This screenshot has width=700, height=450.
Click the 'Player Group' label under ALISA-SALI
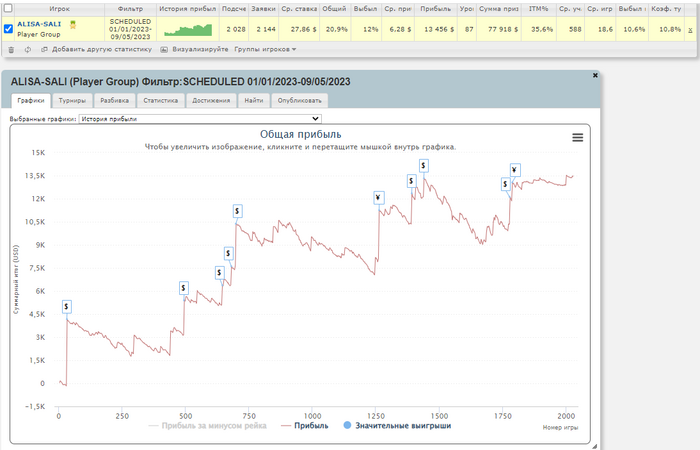(39, 34)
